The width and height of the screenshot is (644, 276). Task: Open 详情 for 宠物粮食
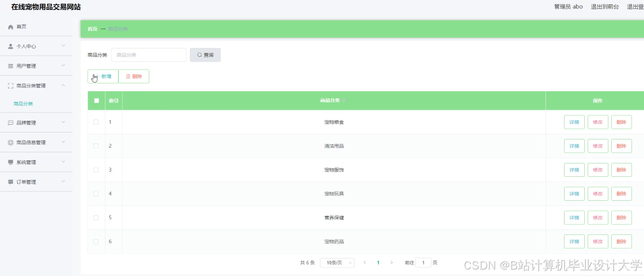(574, 122)
